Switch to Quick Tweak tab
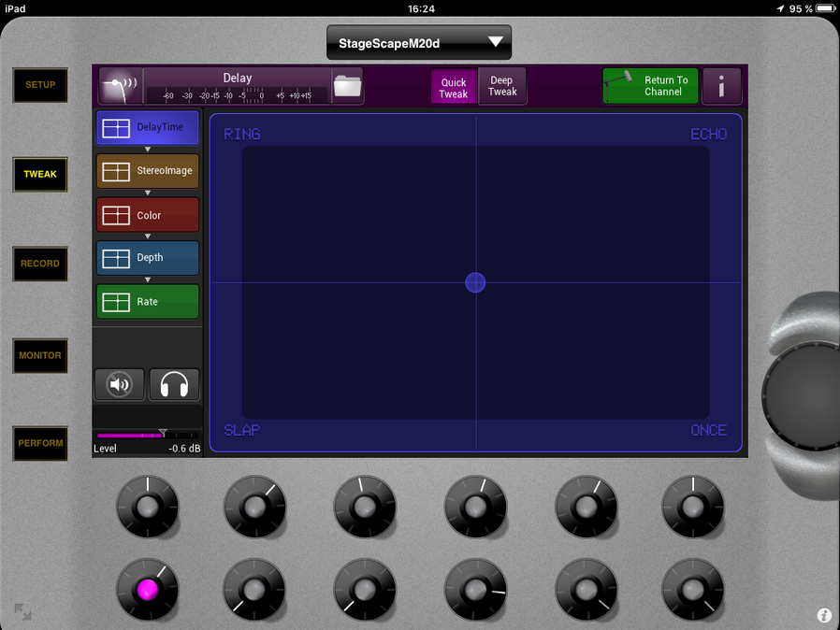Screen dimensions: 840x630 click(x=454, y=87)
